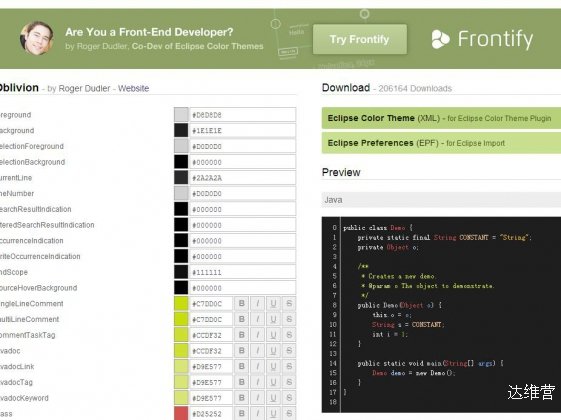This screenshot has width=561, height=420.
Task: Click 'Are You a Front-End Developer?' headline
Action: (149, 32)
